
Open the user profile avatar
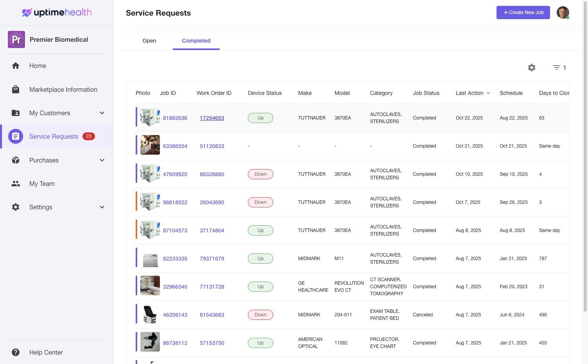(563, 12)
